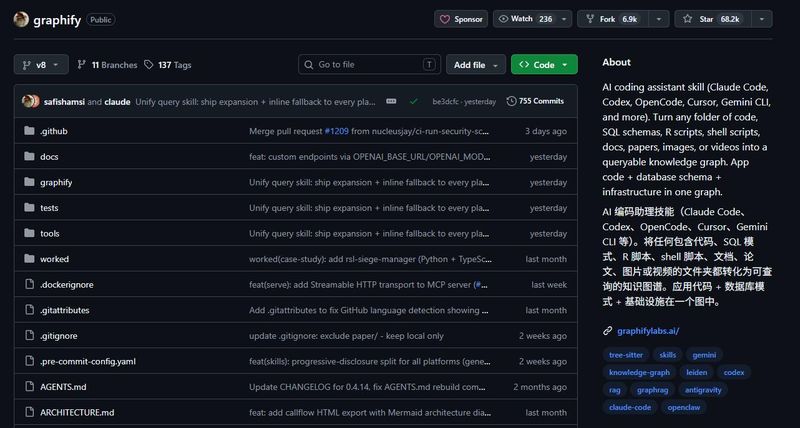This screenshot has width=800, height=428.
Task: Open the graphify repository name link
Action: [x=57, y=20]
